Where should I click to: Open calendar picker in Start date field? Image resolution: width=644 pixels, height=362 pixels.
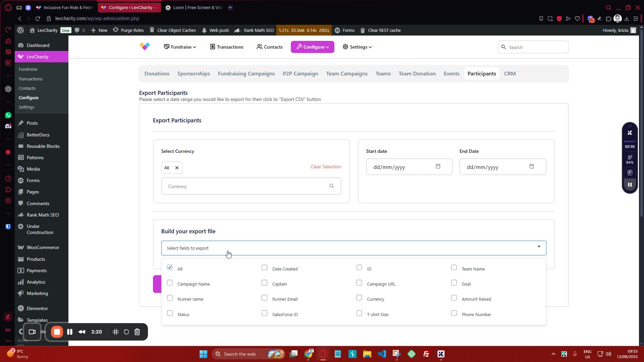(438, 167)
